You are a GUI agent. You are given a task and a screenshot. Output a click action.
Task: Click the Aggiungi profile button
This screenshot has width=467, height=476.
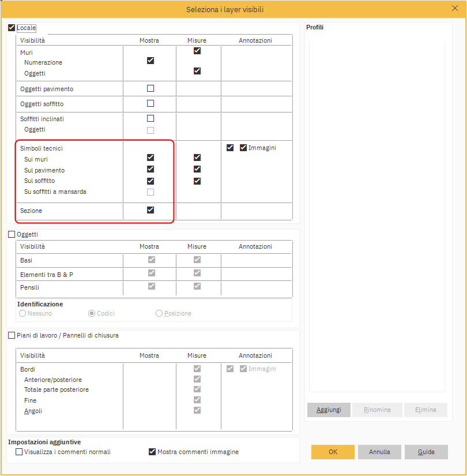coord(329,410)
